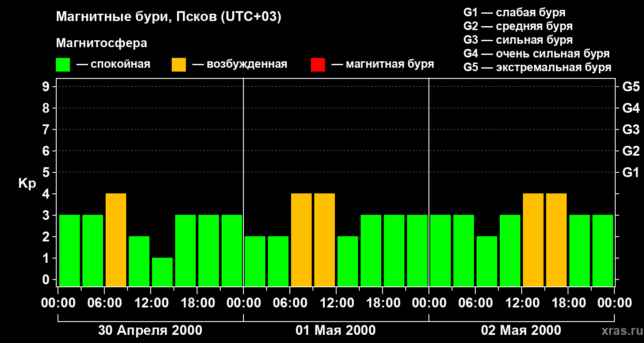Image resolution: width=644 pixels, height=343 pixels.
Task: Select the chart title 'Магнитные бури, Псков (UTC+03)'
Action: point(169,17)
